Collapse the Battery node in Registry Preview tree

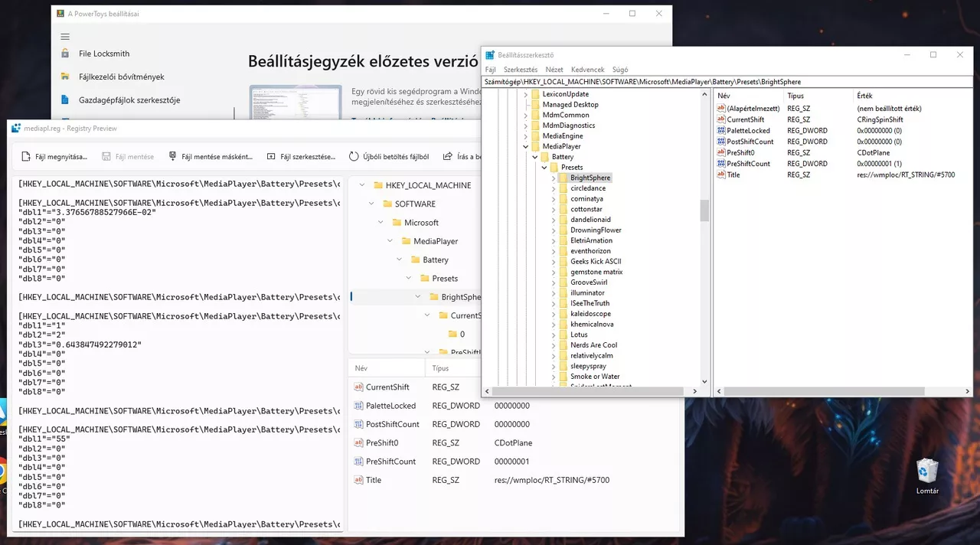[x=399, y=259]
